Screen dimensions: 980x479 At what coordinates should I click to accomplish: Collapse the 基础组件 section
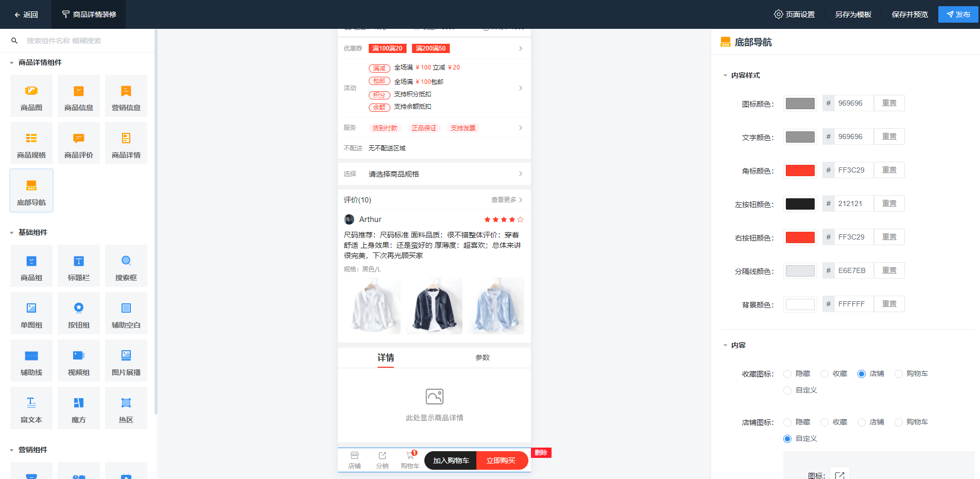(x=11, y=233)
